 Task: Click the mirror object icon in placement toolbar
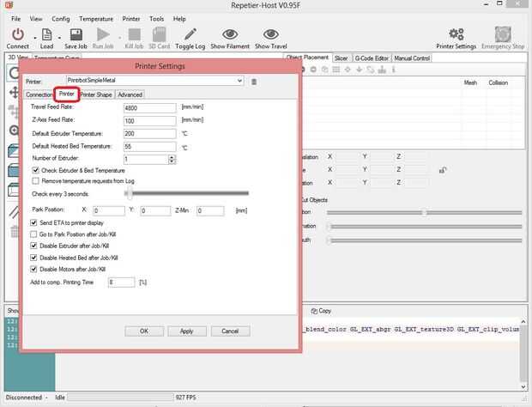(x=371, y=70)
